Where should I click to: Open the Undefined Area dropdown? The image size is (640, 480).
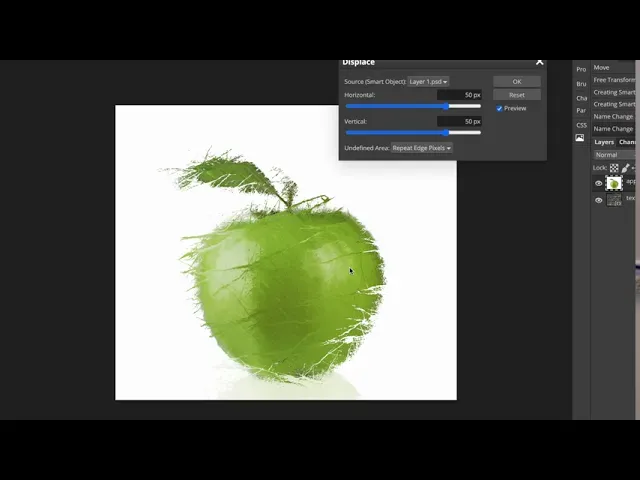pyautogui.click(x=421, y=148)
